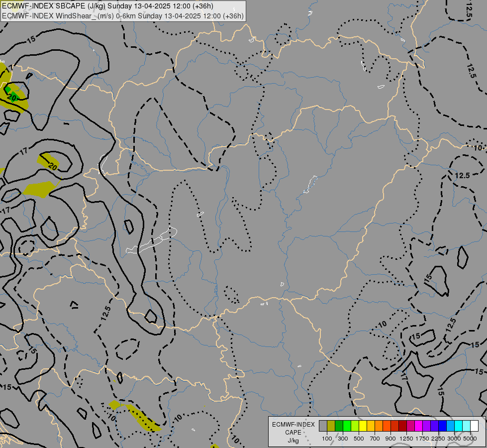This screenshot has width=487, height=448.
Task: Click the SBCAPE title line at top
Action: pos(107,6)
